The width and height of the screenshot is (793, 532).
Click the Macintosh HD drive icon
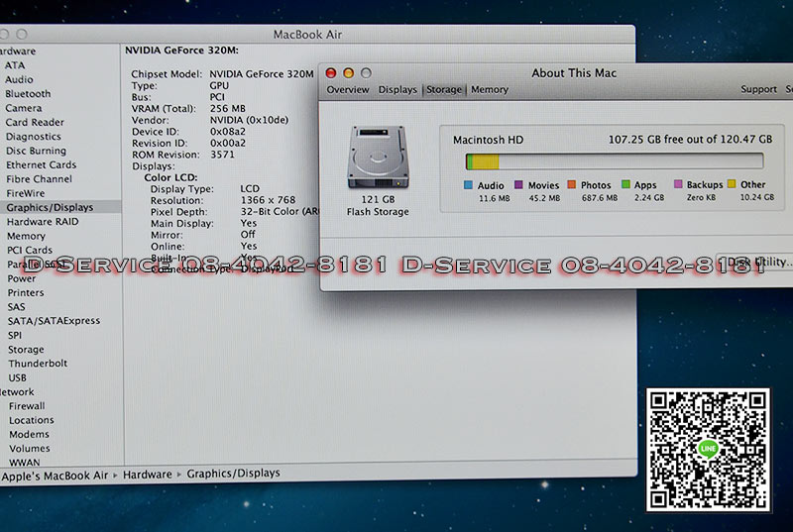(378, 158)
